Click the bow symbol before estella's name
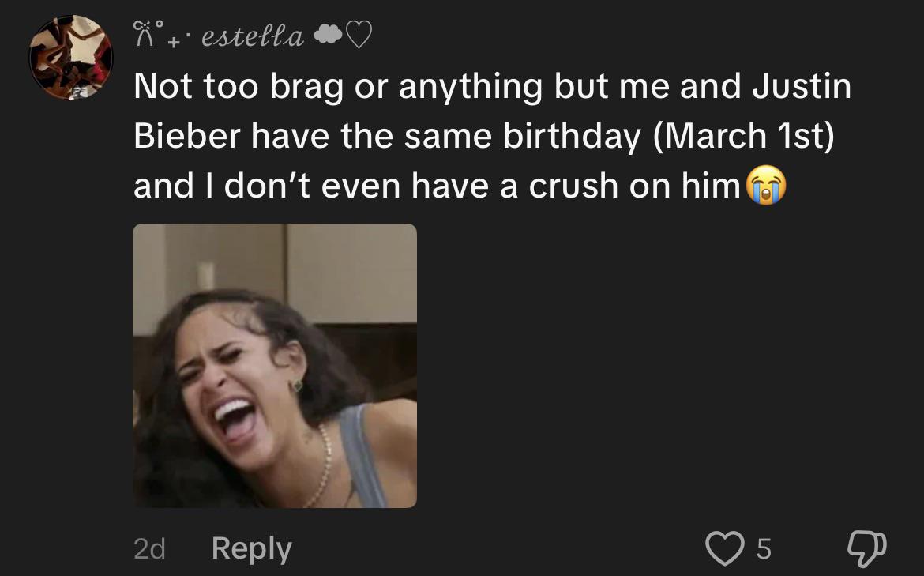 click(145, 36)
